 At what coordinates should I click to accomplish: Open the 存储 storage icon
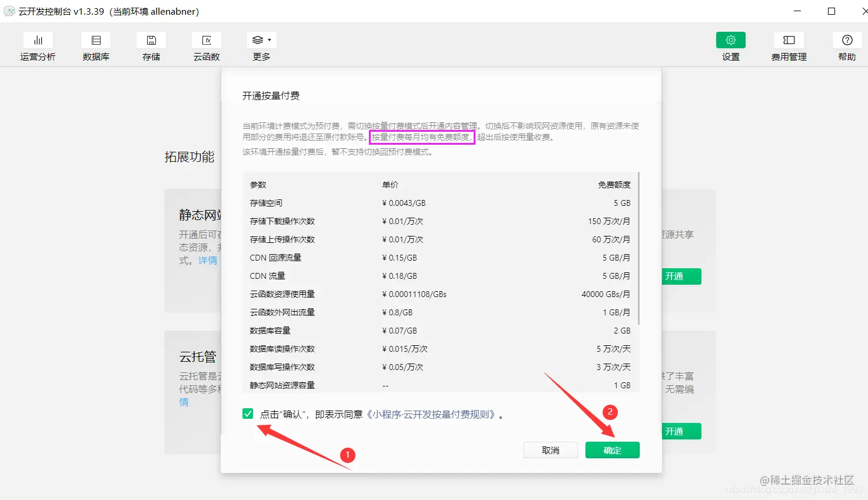[151, 40]
